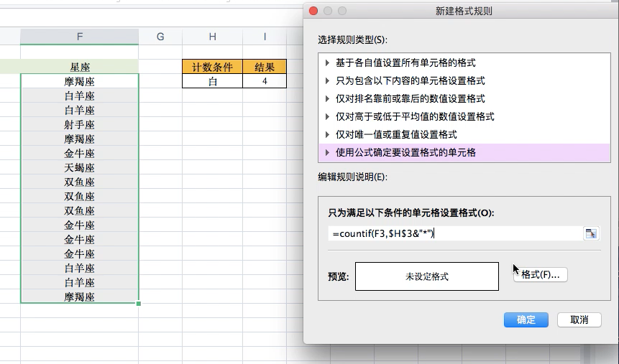Expand arrow for 仅对高于或低于平均值的数值设置格式
The image size is (619, 364).
coord(327,117)
